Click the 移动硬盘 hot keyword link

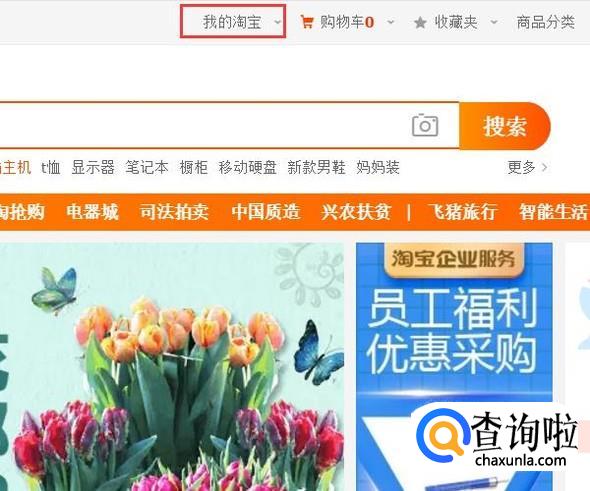248,167
